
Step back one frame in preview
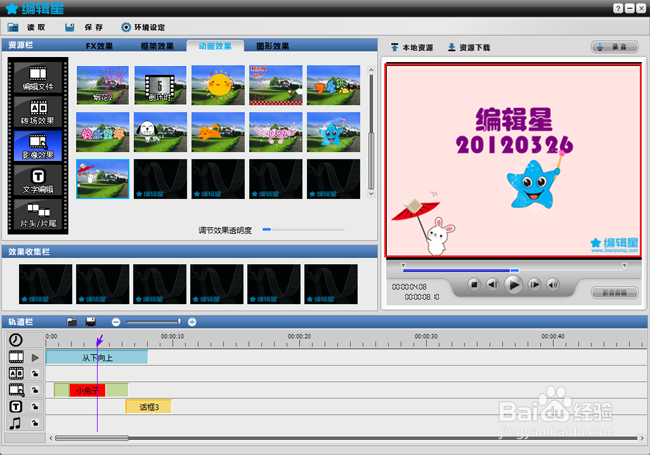pyautogui.click(x=492, y=284)
